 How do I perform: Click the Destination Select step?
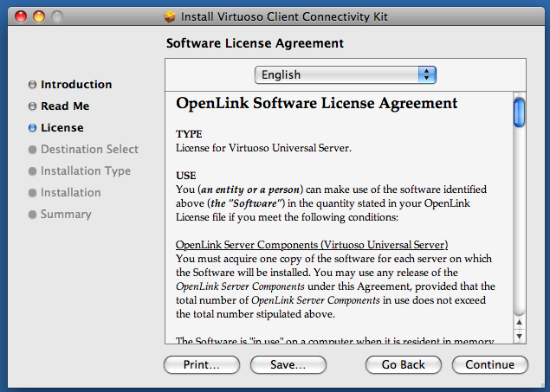[89, 149]
